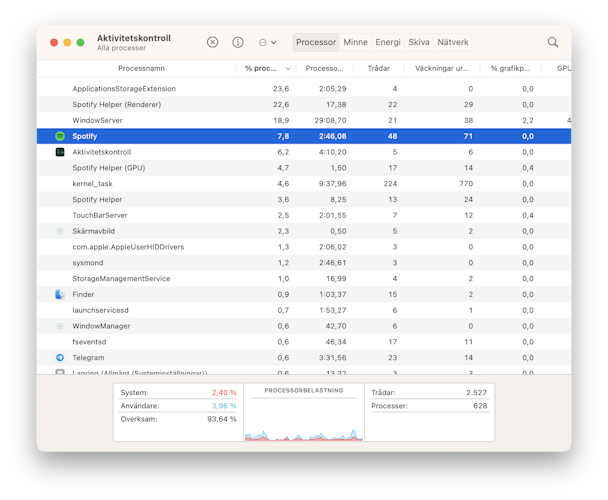Select the fseventsd process row
Viewport: 608px width, 500px height.
tap(304, 342)
